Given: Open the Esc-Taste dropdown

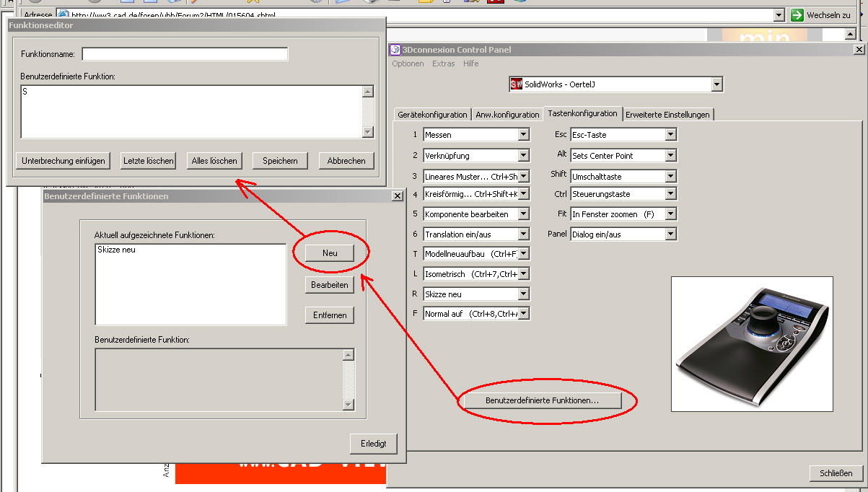Looking at the screenshot, I should coord(670,135).
